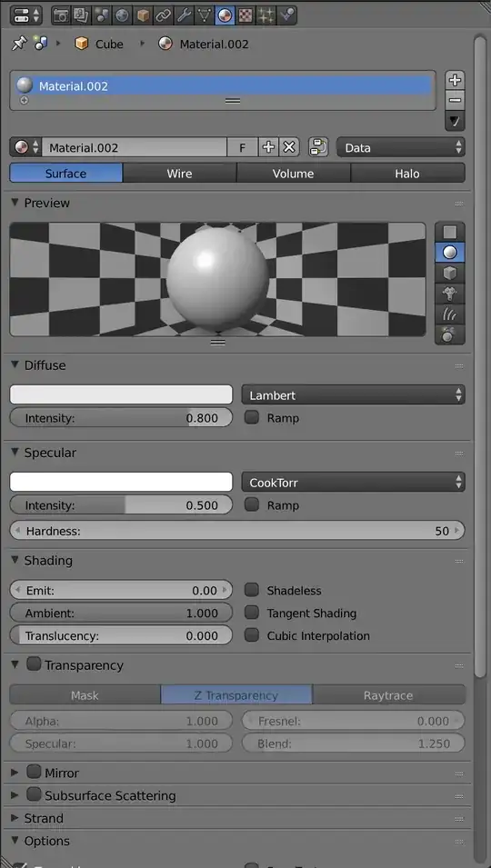Open Render Layers properties tab
Image resolution: width=491 pixels, height=868 pixels.
(81, 15)
